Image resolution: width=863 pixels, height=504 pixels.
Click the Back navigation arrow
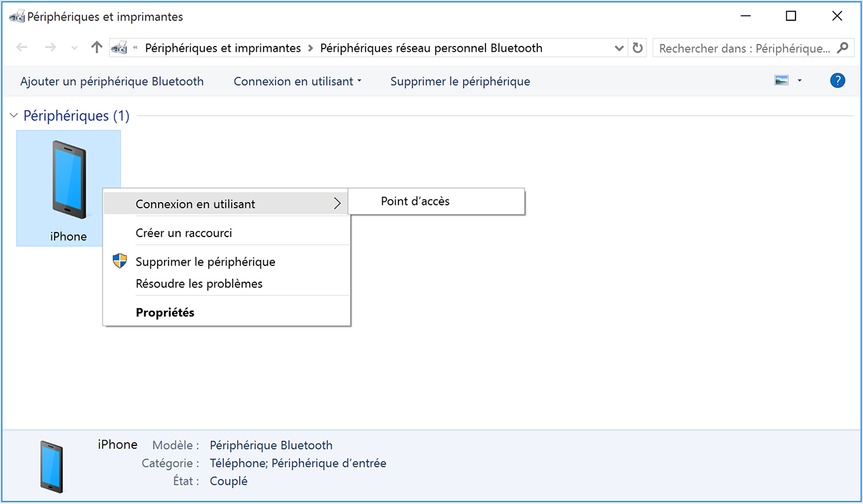[22, 48]
